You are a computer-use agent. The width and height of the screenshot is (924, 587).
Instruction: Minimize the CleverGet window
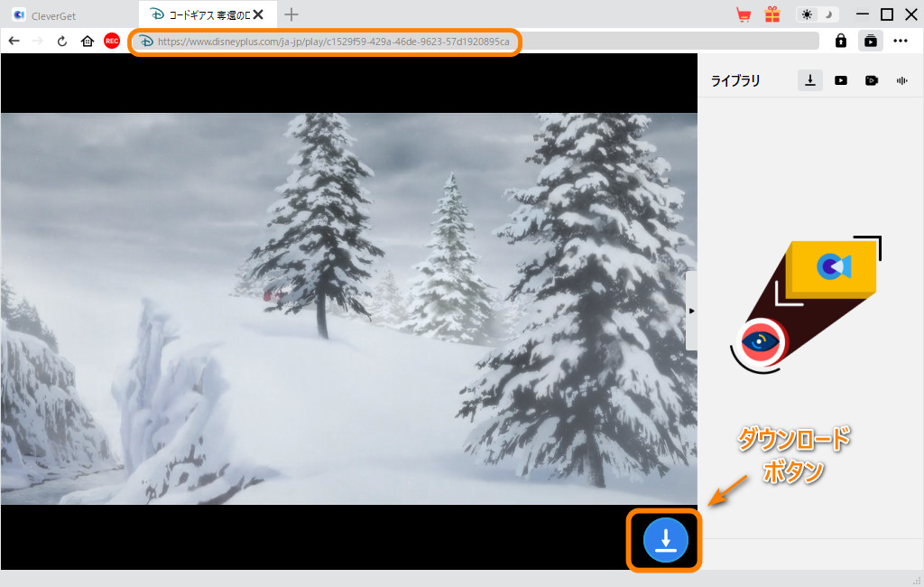(x=862, y=14)
